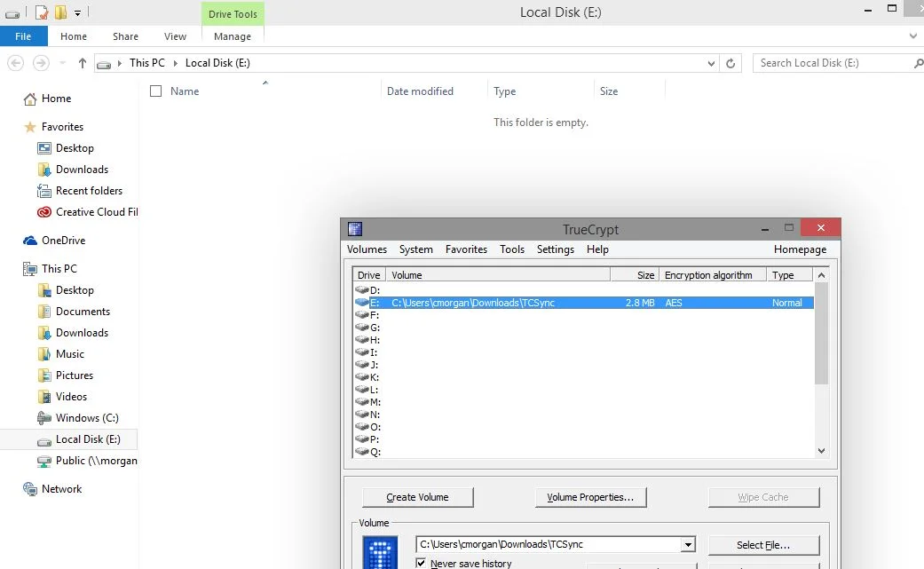Open the File tab in Explorer

tap(24, 36)
